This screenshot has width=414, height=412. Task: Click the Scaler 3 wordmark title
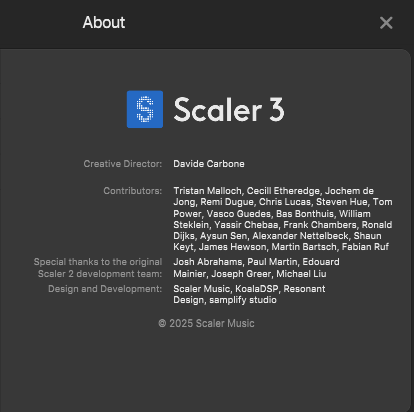click(229, 109)
